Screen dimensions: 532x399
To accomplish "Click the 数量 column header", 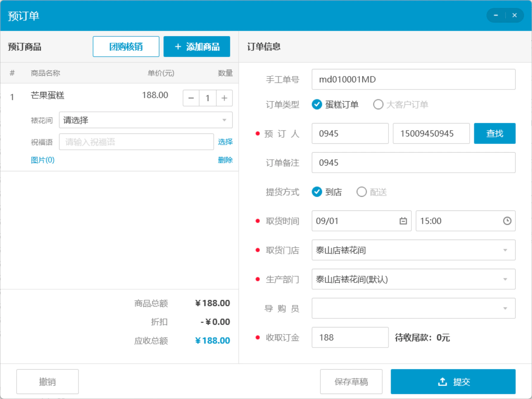I will [x=225, y=73].
